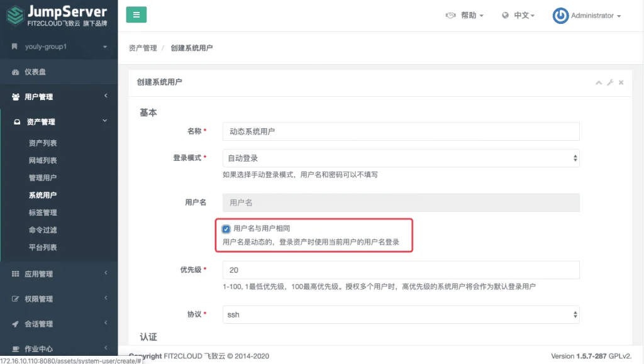This screenshot has width=644, height=364.
Task: Toggle the green hamburger sidebar button
Action: 136,14
